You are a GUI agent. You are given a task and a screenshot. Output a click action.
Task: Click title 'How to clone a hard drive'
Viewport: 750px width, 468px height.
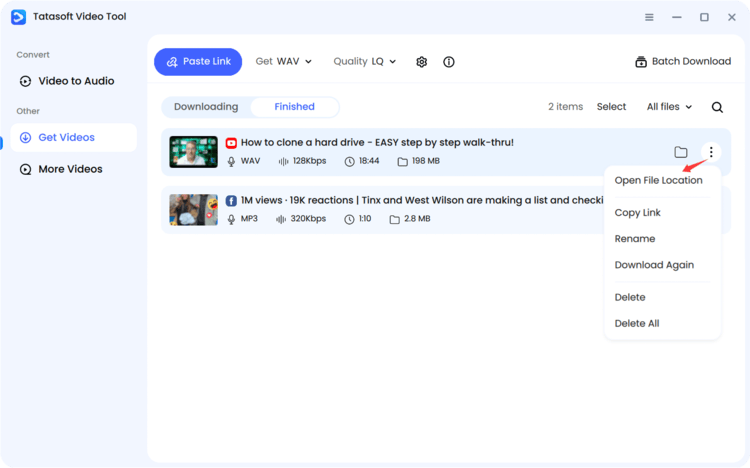[x=377, y=143]
